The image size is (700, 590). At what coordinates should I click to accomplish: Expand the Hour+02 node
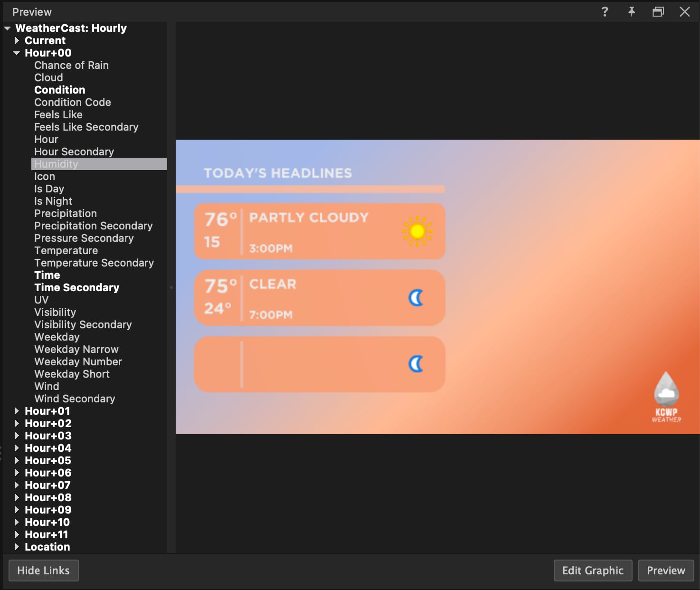pyautogui.click(x=17, y=424)
